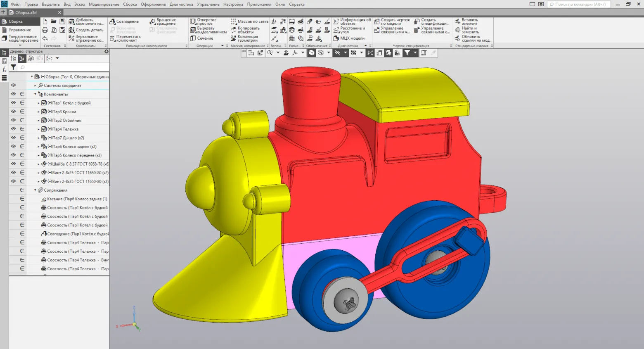Viewport: 644px width, 349px height.
Task: Open a file using the folder icon
Action: coord(54,21)
